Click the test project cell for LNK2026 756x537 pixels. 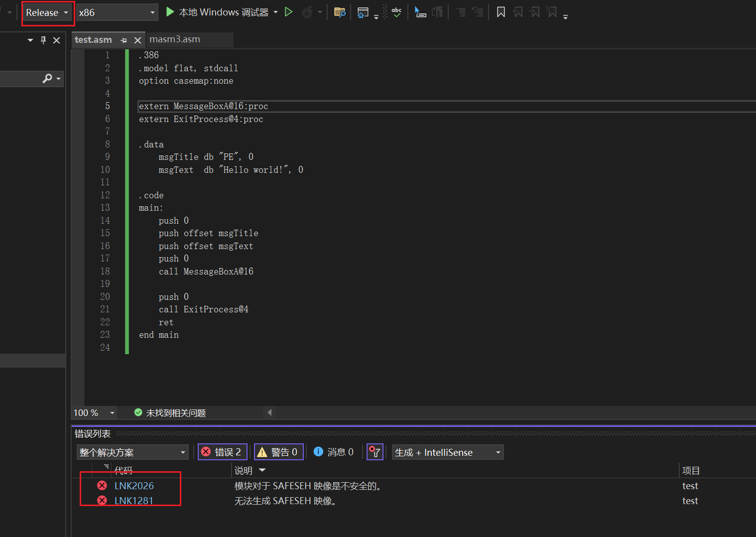tap(690, 486)
